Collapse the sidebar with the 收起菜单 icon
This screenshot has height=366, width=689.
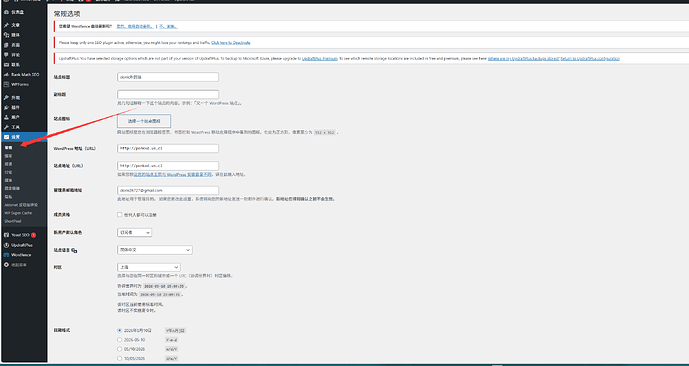pyautogui.click(x=6, y=265)
